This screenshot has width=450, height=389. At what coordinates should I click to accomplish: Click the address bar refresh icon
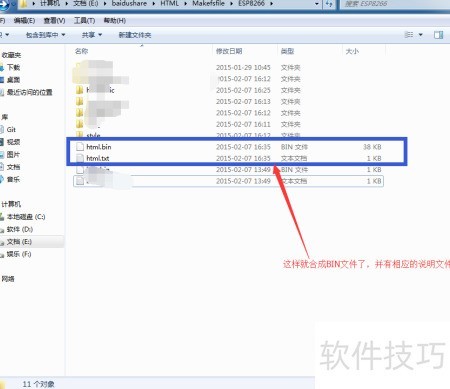click(329, 4)
